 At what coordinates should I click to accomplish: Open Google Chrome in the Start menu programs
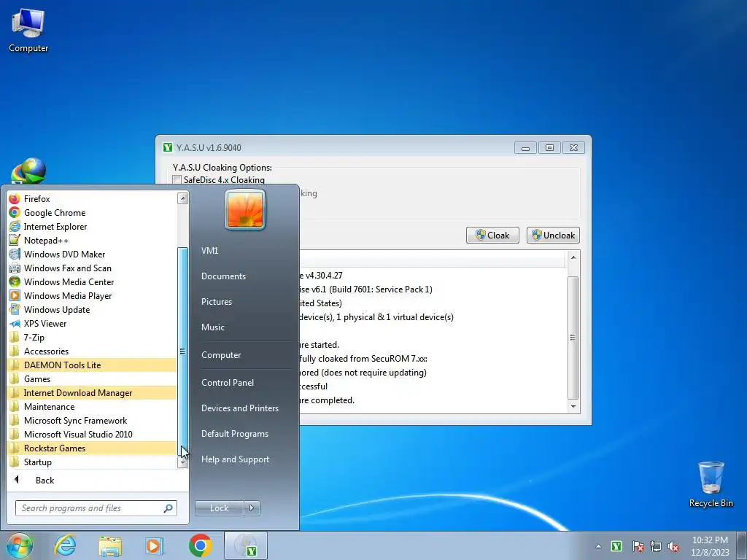point(91,212)
